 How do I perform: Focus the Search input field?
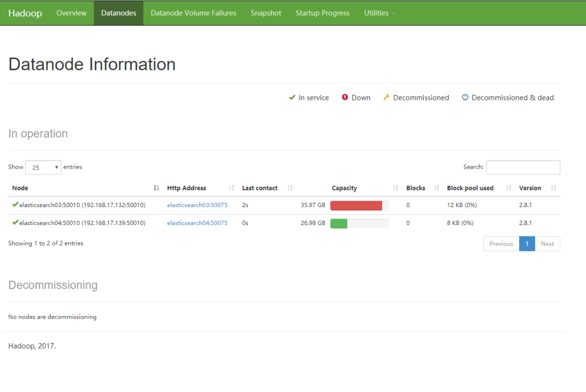click(x=523, y=167)
